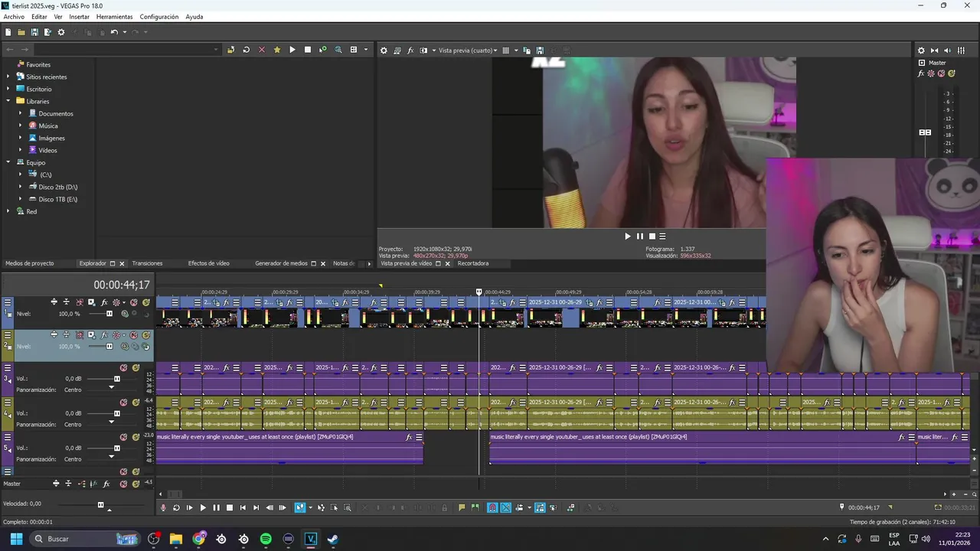Open video output FX icon in preview toolbar
980x551 pixels.
tap(410, 51)
